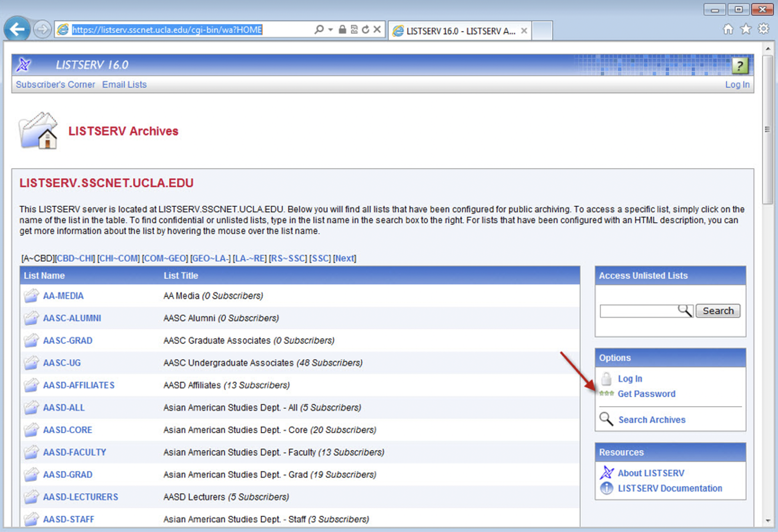Click the favorites star icon
The height and width of the screenshot is (532, 778).
[746, 29]
